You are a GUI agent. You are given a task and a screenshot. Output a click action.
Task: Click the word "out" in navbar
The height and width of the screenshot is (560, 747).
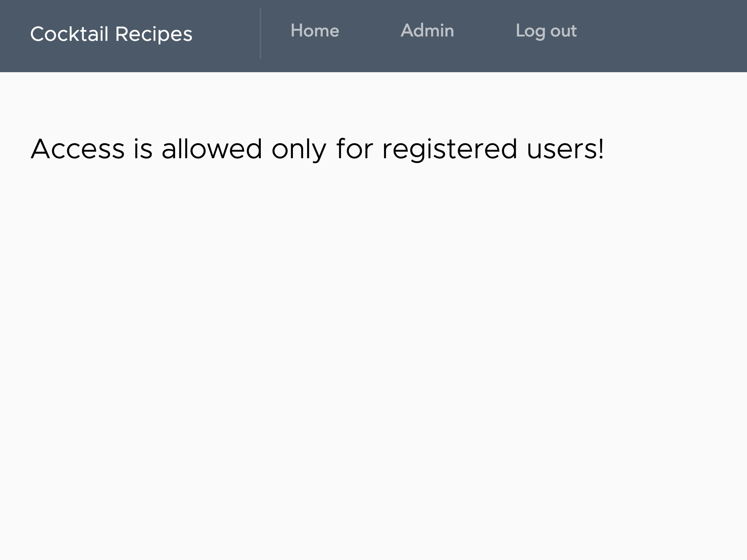pos(564,31)
